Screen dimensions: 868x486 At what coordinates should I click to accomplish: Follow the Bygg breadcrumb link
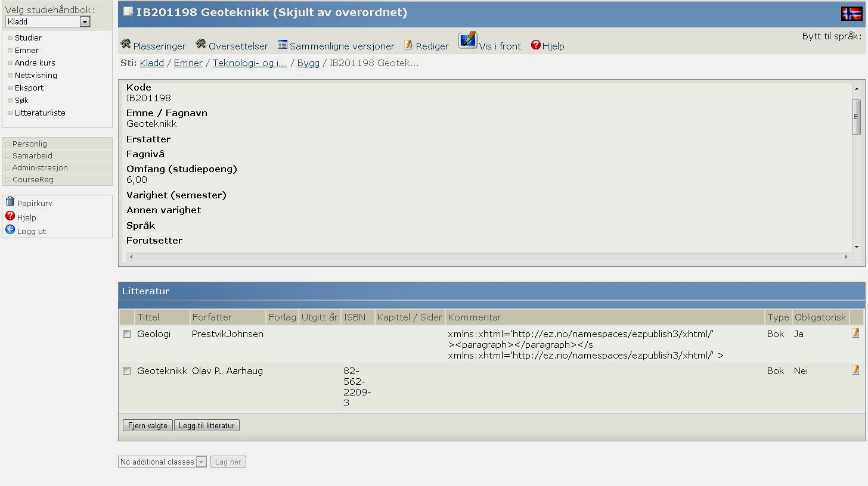pyautogui.click(x=308, y=63)
